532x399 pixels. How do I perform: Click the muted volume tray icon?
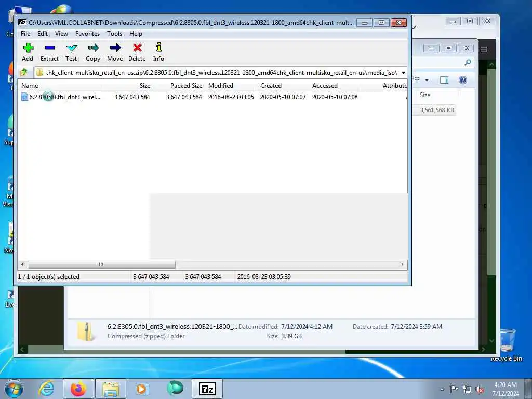480,389
